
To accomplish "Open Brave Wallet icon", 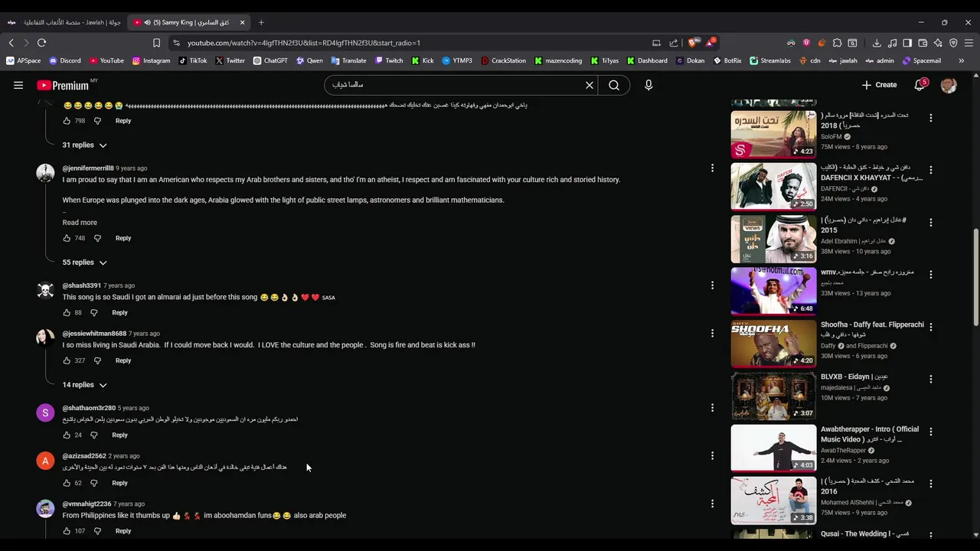I will pos(923,43).
